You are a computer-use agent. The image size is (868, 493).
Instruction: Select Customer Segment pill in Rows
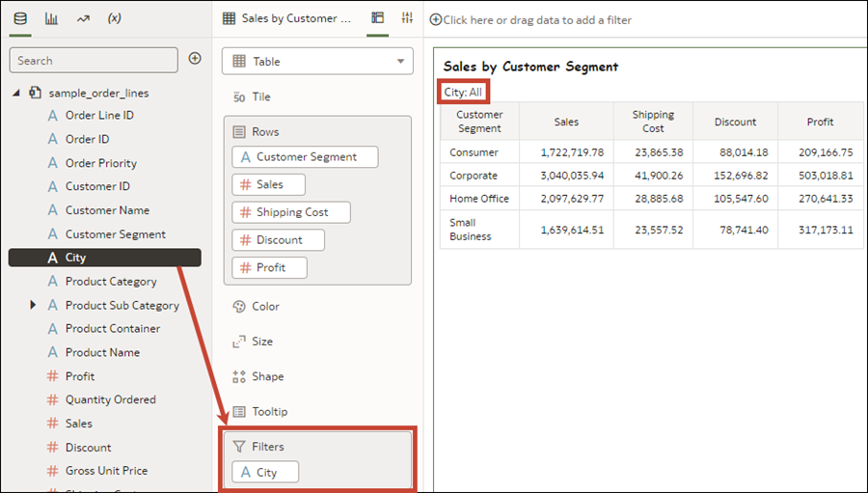pos(305,157)
